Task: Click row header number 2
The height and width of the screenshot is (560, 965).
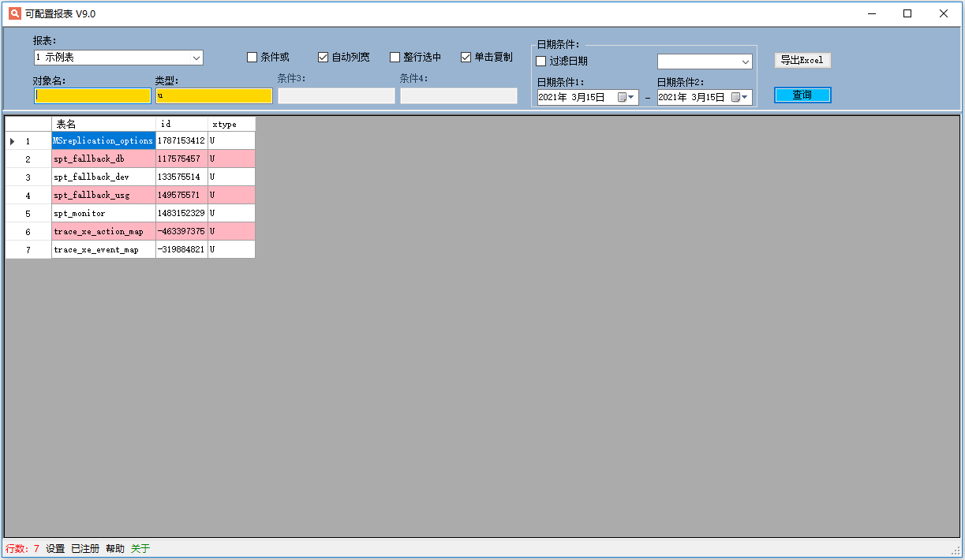Action: click(x=28, y=159)
